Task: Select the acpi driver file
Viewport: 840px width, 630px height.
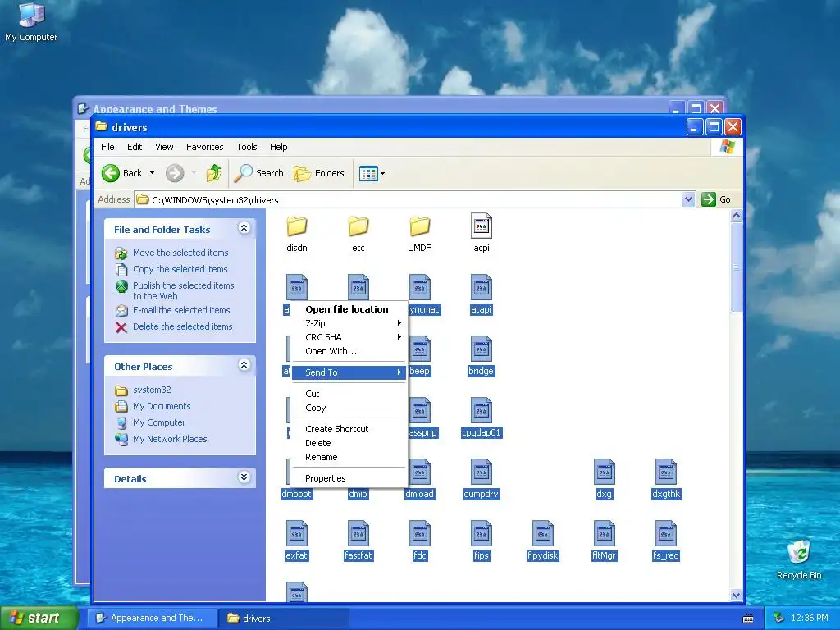Action: [481, 234]
